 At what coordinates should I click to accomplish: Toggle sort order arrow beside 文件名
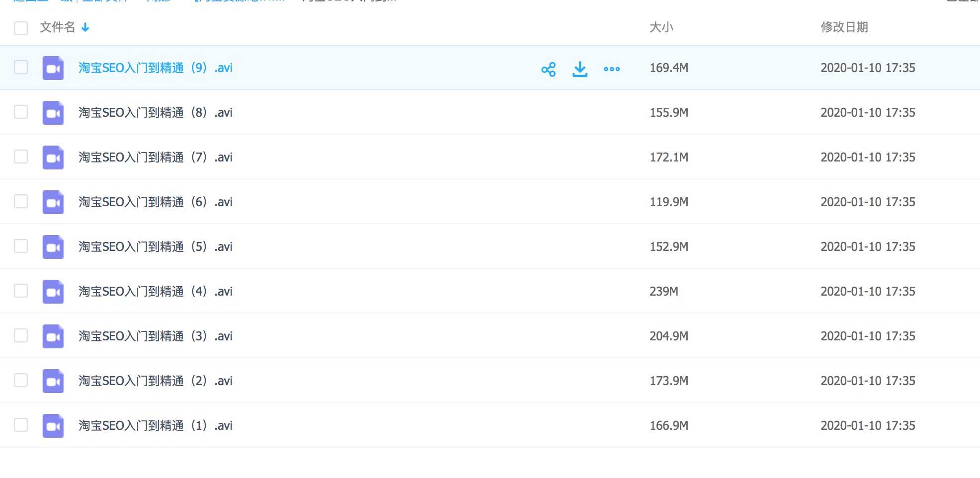coord(85,27)
